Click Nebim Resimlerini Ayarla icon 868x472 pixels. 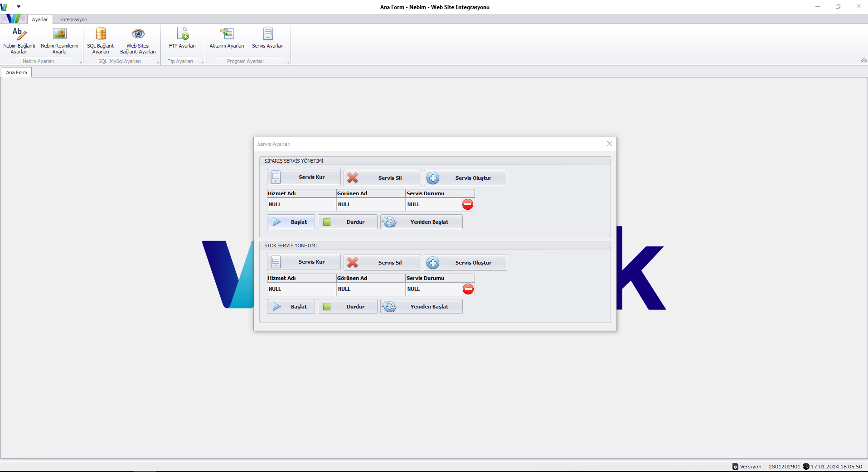59,34
